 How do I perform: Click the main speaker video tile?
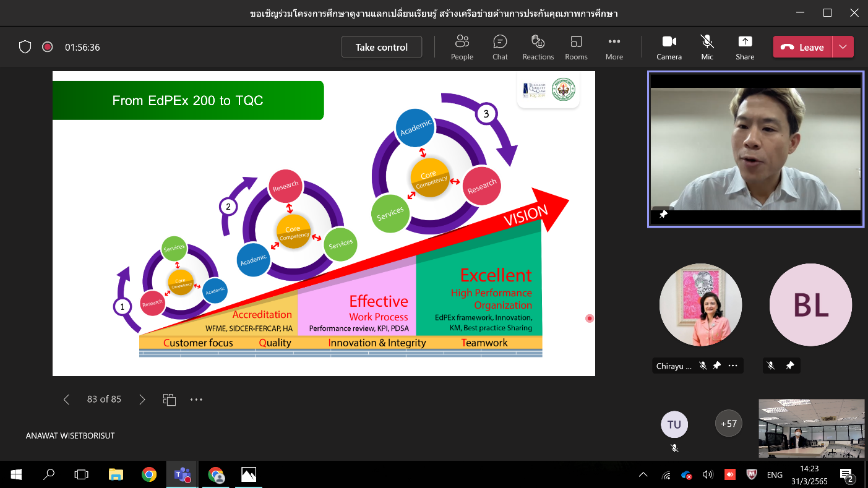pyautogui.click(x=755, y=149)
